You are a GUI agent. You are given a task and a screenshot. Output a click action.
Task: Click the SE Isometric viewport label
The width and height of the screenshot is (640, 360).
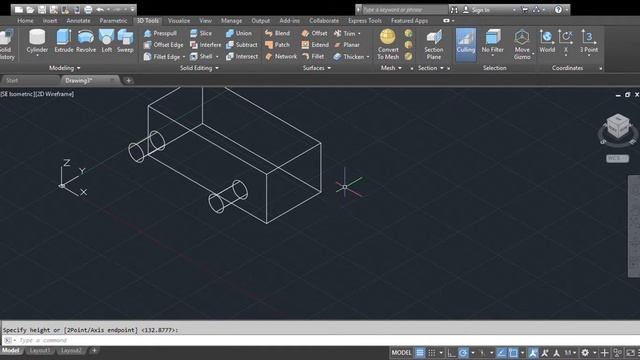click(x=18, y=94)
